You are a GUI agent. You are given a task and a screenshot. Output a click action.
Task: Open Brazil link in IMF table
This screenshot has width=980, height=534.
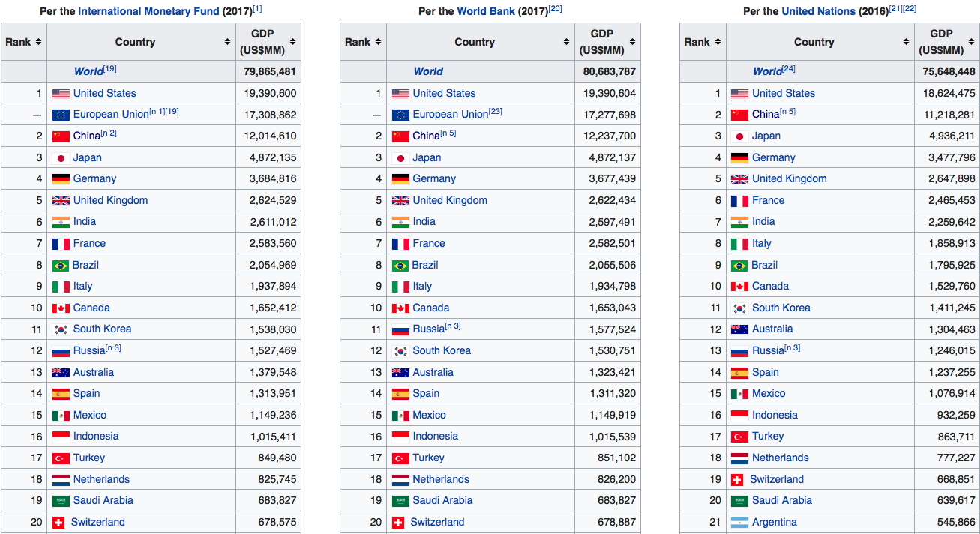point(86,265)
